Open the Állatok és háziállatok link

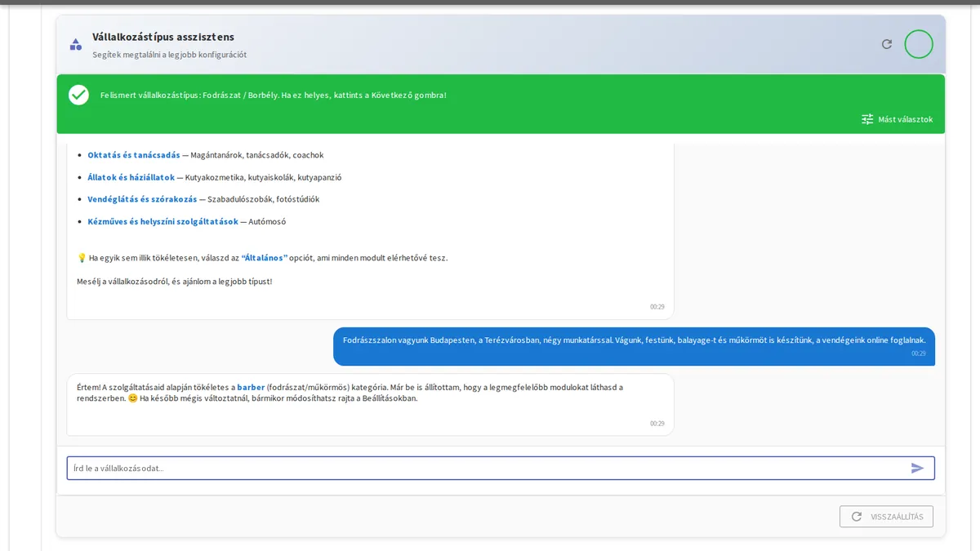point(131,177)
